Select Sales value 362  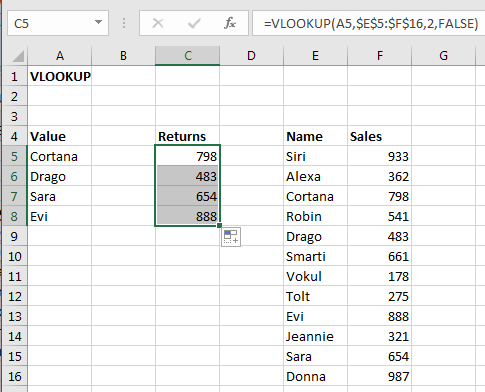tap(380, 176)
